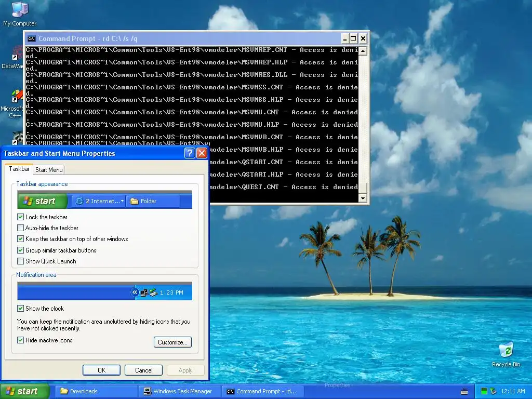Click the Cancel button in Properties dialog
The image size is (532, 399).
(x=143, y=370)
